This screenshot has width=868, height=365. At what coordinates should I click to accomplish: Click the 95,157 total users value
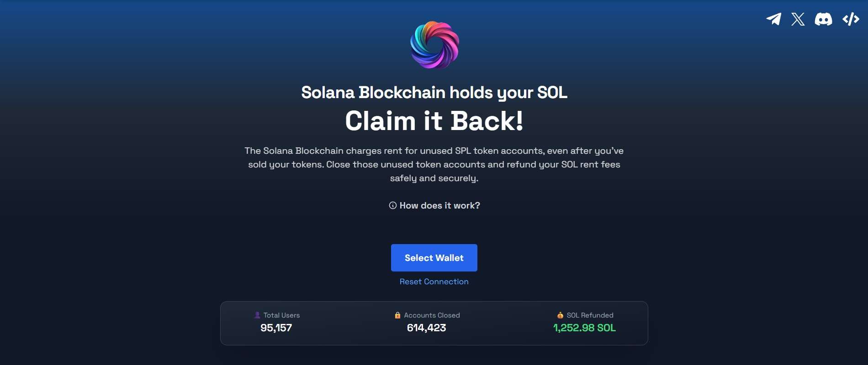pyautogui.click(x=276, y=328)
